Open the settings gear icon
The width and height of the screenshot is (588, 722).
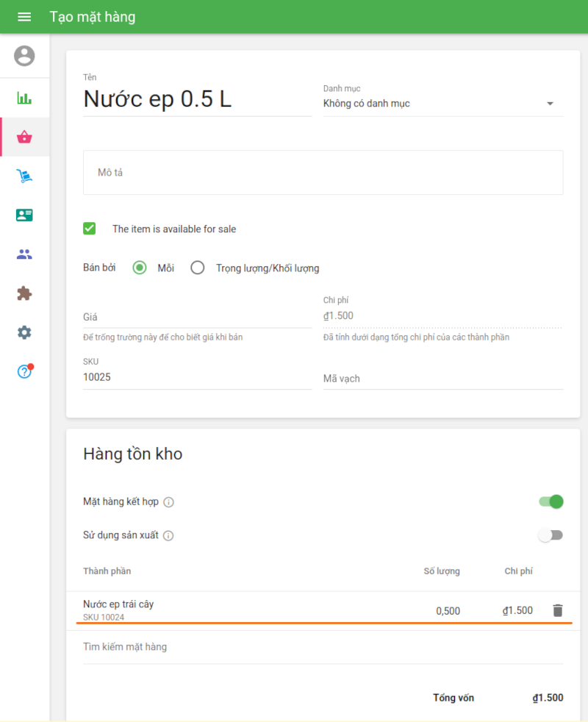coord(24,332)
